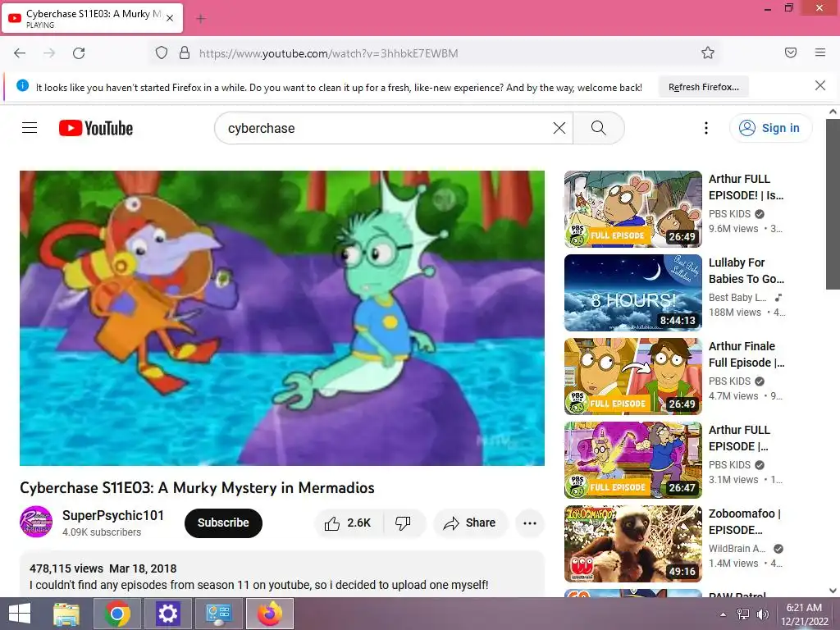
Task: Open Arthur FULL EPISODE 9.6M views thumbnail
Action: tap(632, 209)
